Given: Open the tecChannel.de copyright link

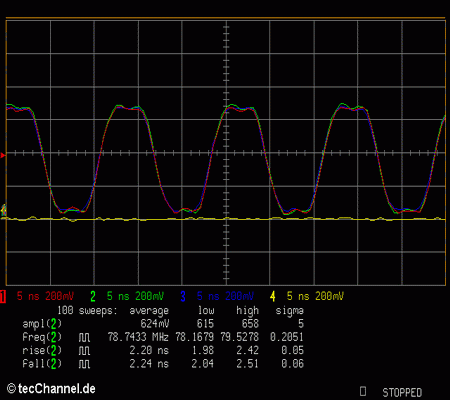Looking at the screenshot, I should coord(51,389).
